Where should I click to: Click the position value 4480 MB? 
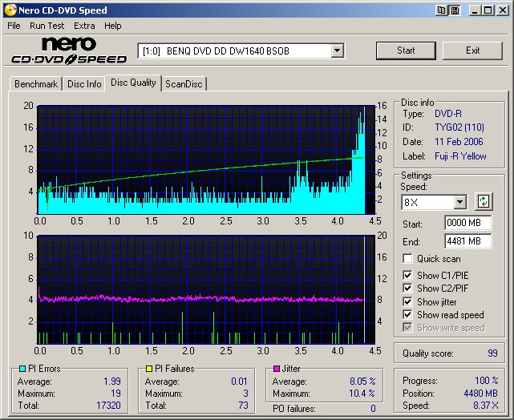click(480, 393)
